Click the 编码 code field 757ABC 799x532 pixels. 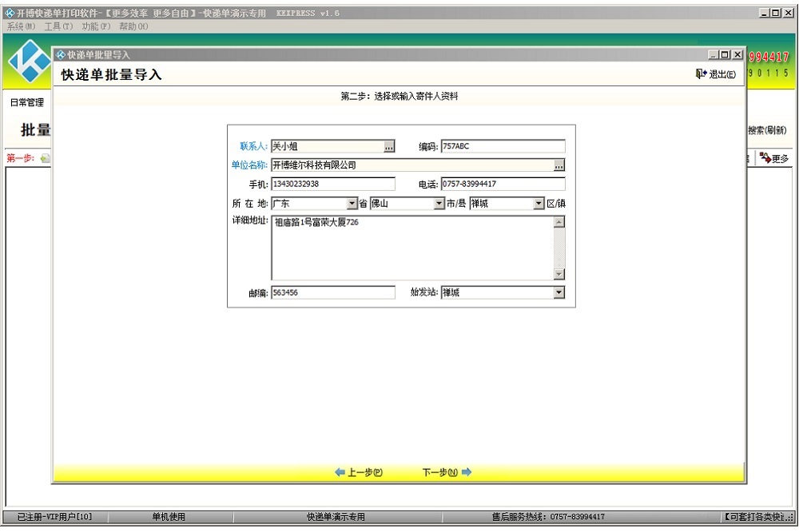[503, 146]
